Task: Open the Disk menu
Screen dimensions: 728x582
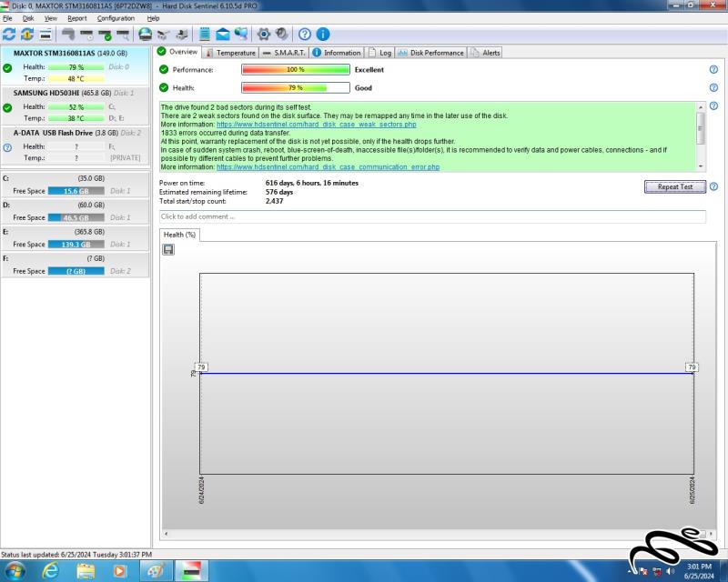Action: pyautogui.click(x=28, y=18)
